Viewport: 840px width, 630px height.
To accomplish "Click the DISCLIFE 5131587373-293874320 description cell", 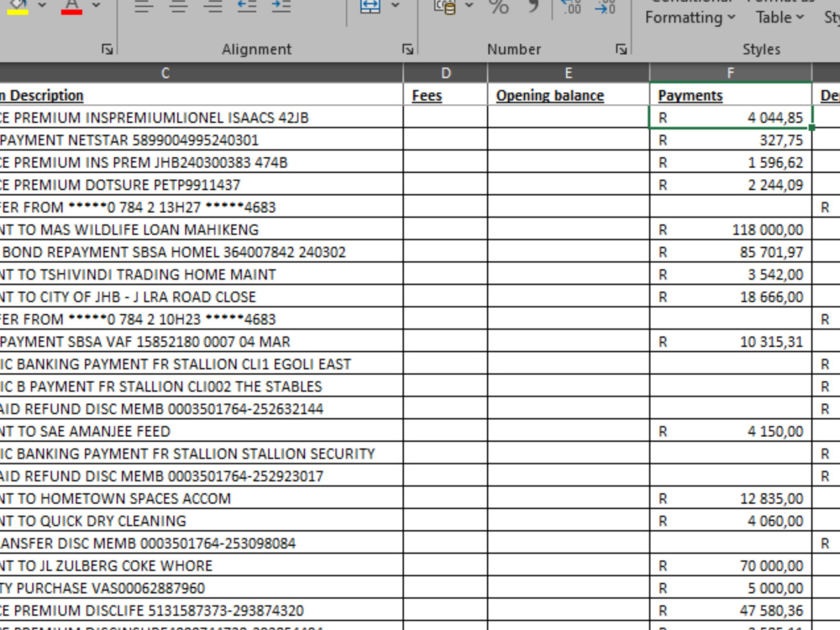I will pos(201,611).
